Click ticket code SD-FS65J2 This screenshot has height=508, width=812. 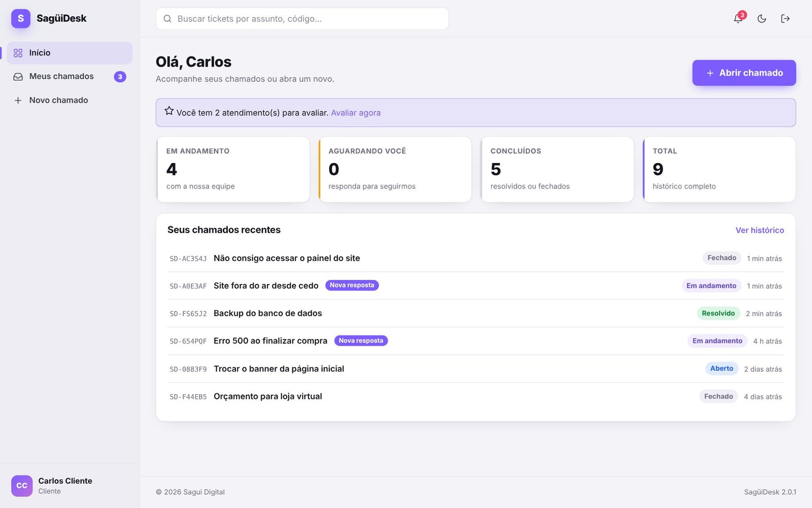[188, 314]
